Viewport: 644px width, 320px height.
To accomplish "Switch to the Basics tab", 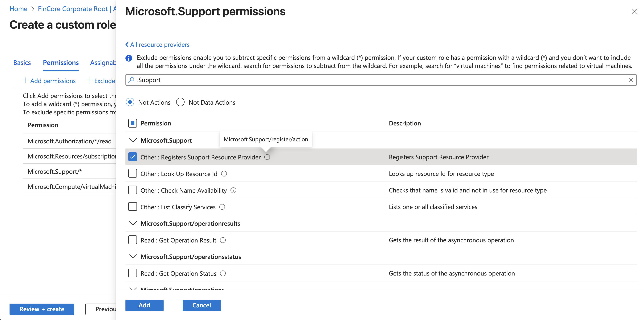I will click(22, 63).
